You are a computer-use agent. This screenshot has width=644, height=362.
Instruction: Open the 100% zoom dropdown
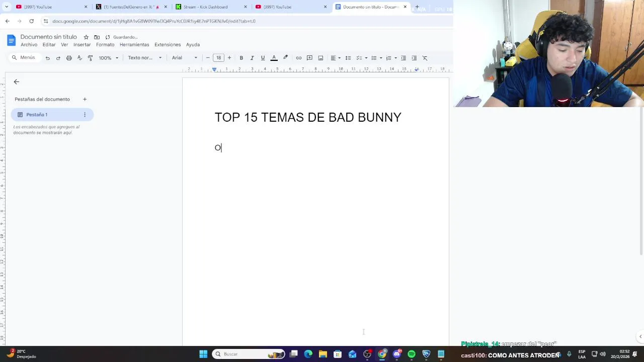108,58
